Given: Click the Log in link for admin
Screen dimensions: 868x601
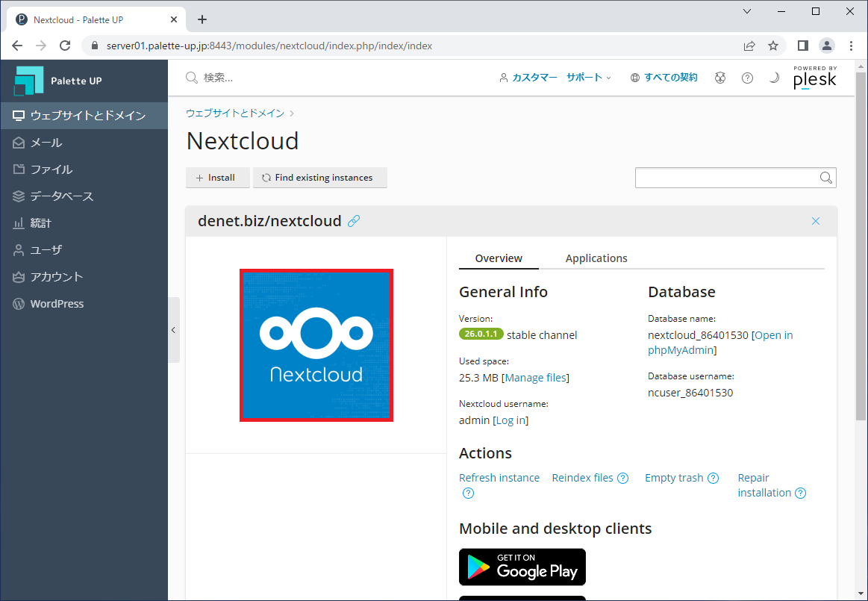Looking at the screenshot, I should [511, 420].
